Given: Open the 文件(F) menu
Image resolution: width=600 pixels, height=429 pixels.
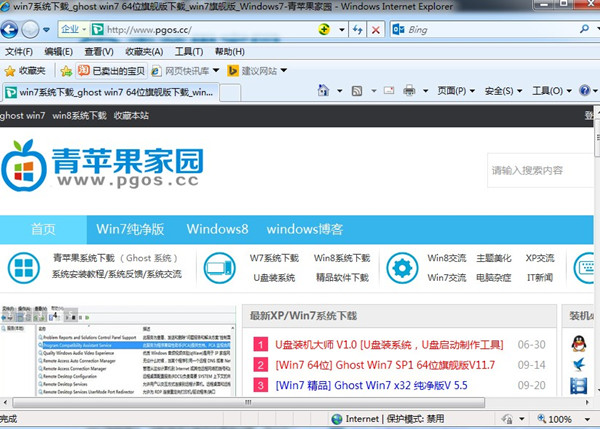Looking at the screenshot, I should click(19, 51).
